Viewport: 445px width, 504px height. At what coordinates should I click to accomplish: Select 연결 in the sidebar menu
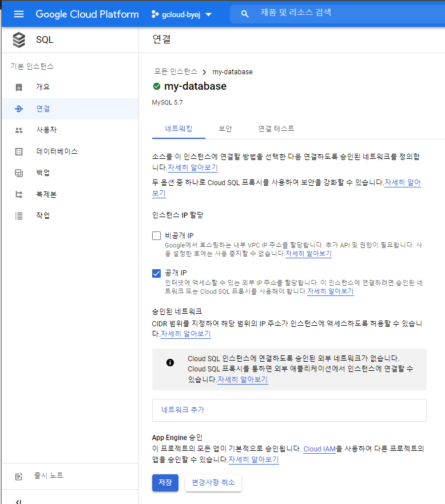[x=70, y=109]
